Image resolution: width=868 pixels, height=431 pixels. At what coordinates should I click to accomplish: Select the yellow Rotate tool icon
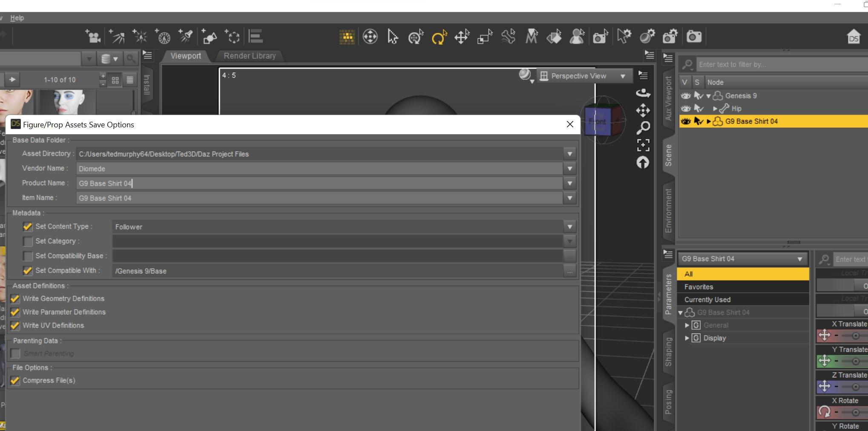(439, 37)
